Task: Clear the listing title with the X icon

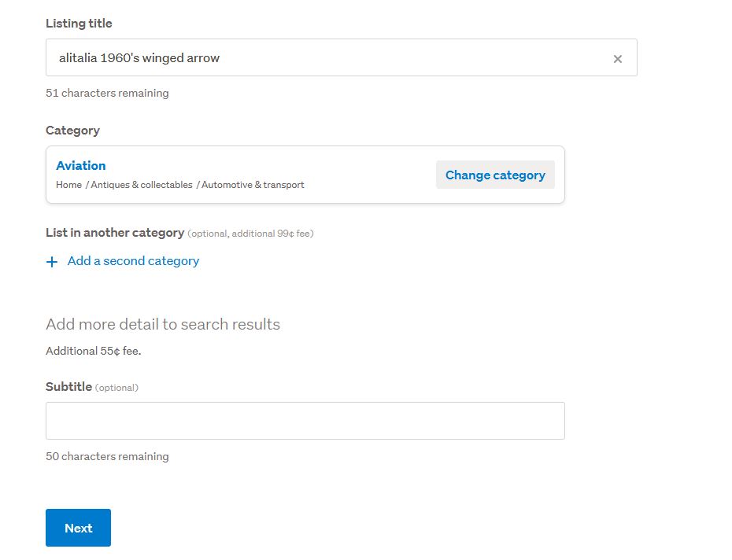Action: (x=618, y=59)
